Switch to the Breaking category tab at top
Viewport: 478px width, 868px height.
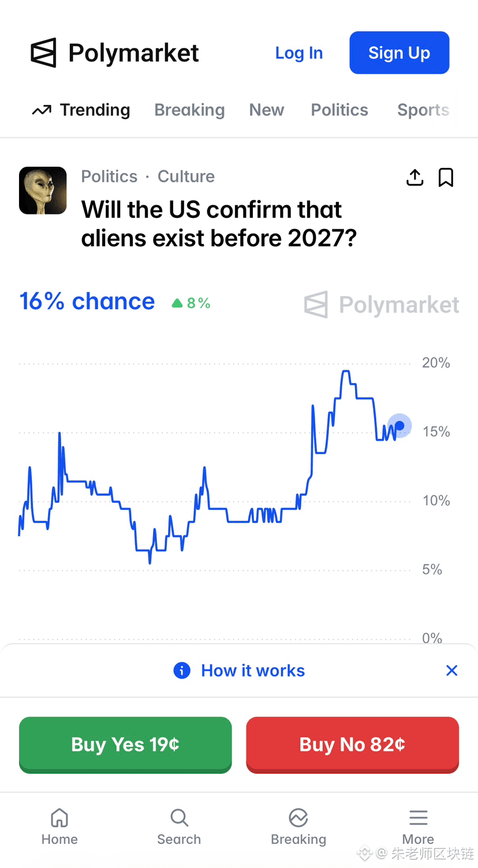[189, 110]
